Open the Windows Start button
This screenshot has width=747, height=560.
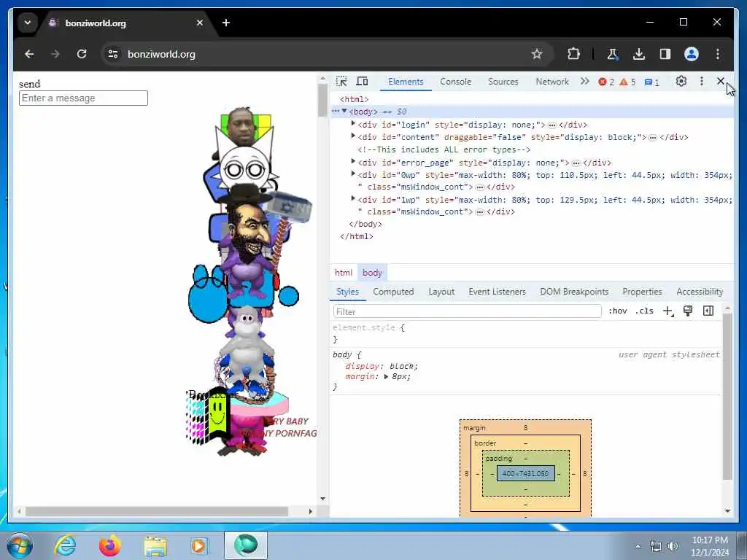pos(20,545)
